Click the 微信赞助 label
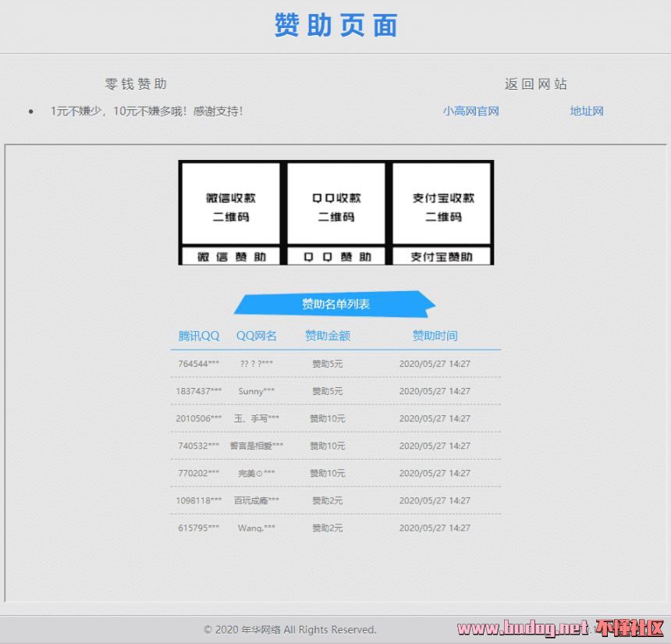Viewport: 671px width, 644px height. click(x=231, y=257)
